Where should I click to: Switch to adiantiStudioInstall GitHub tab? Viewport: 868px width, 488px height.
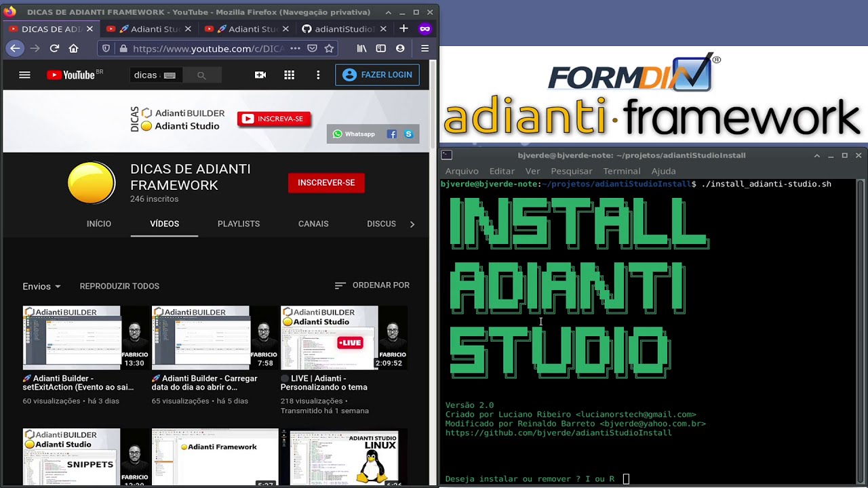point(344,28)
